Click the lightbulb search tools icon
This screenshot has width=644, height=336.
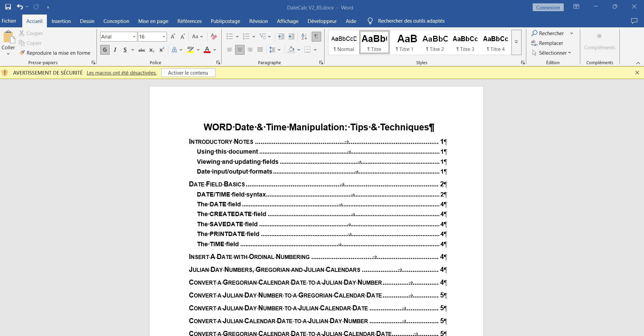370,21
